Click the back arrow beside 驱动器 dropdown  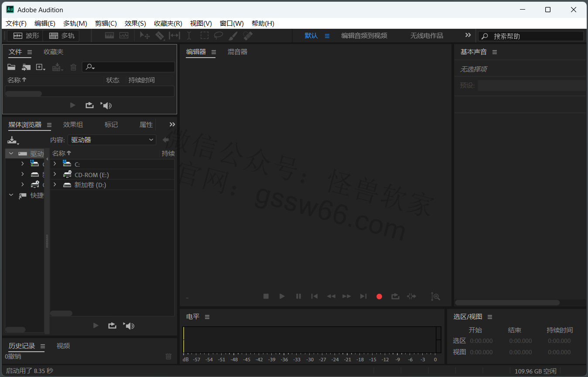click(165, 140)
